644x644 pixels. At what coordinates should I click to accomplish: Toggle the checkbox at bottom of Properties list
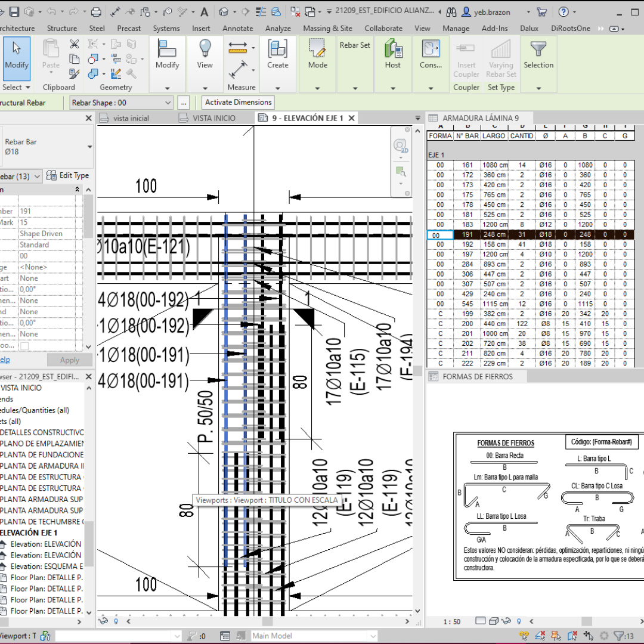(24, 346)
